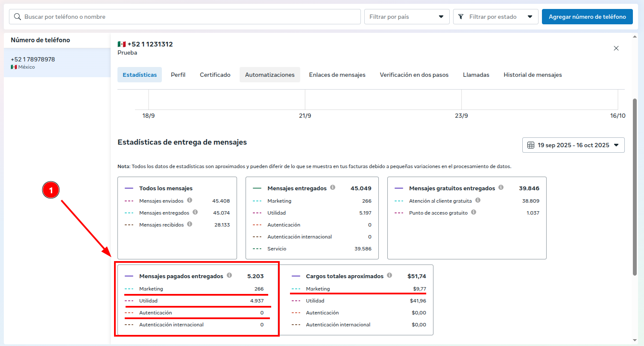Click info icon beside Mensajes pagados entregados
This screenshot has height=346, width=644.
click(x=229, y=276)
